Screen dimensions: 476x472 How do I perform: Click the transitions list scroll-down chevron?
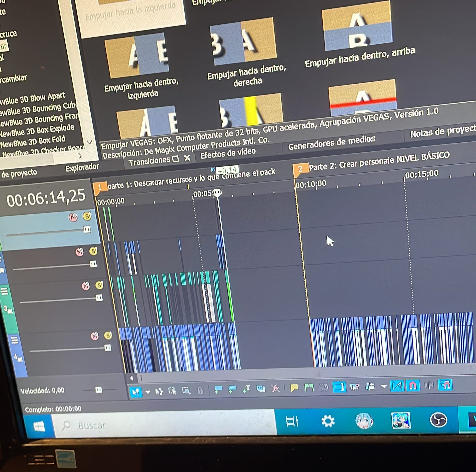click(89, 142)
